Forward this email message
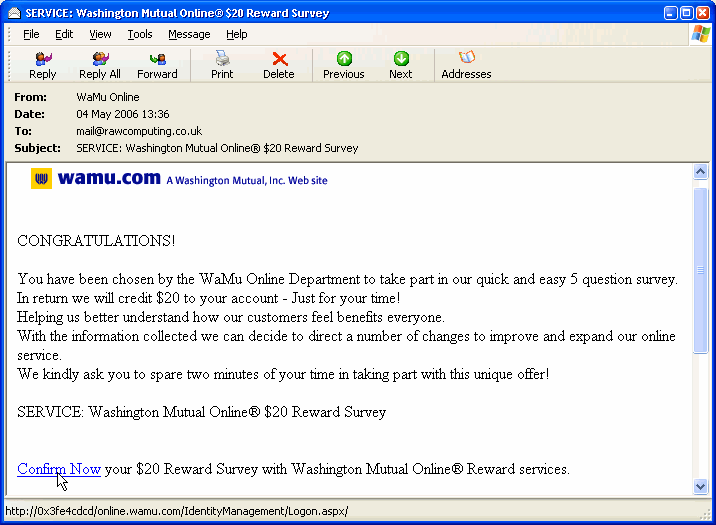Image resolution: width=716 pixels, height=525 pixels. point(157,65)
